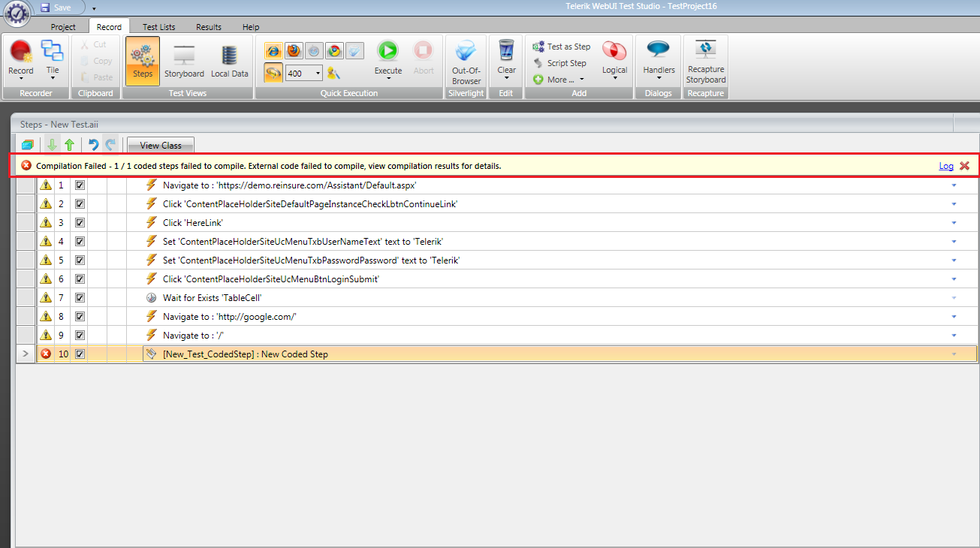Screen dimensions: 980x548
Task: Uncheck the checkbox for step 8
Action: pos(80,316)
